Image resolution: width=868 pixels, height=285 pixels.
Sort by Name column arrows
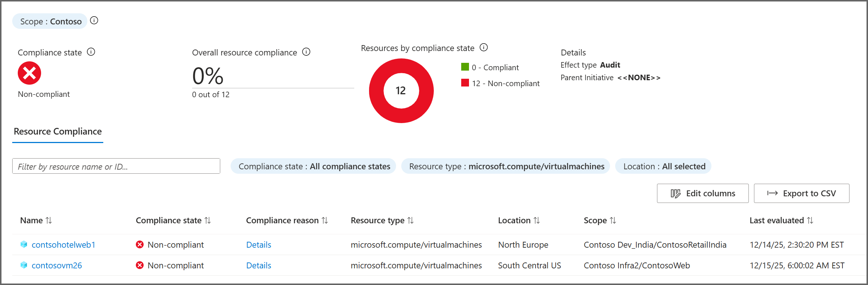[49, 221]
